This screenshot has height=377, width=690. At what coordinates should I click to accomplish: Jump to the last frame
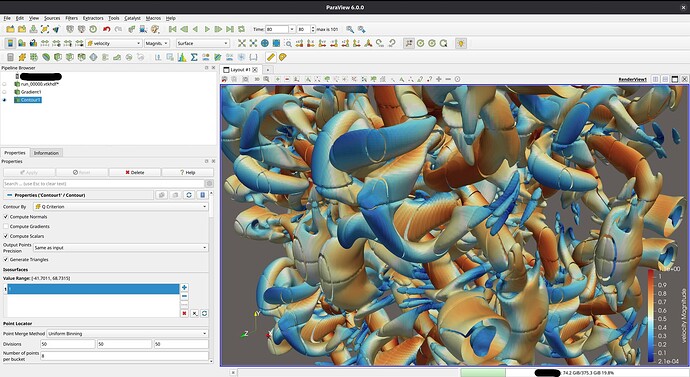230,29
